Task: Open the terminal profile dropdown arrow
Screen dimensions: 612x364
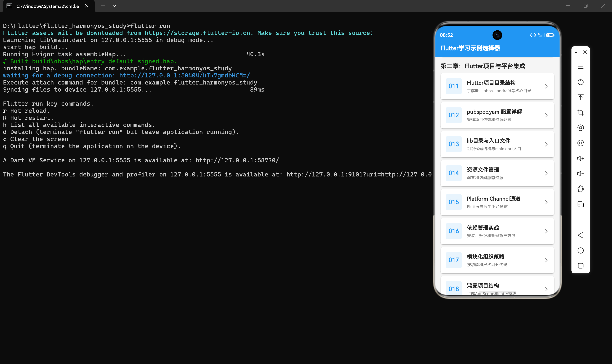Action: tap(114, 6)
